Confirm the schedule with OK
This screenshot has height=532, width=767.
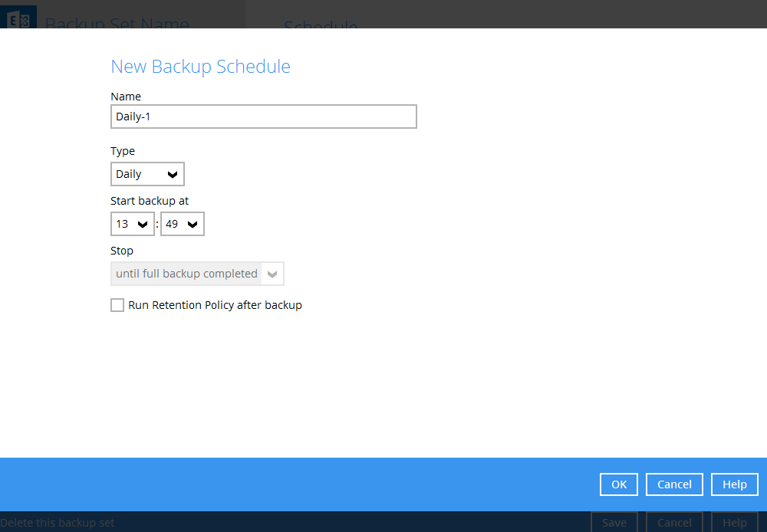tap(618, 484)
